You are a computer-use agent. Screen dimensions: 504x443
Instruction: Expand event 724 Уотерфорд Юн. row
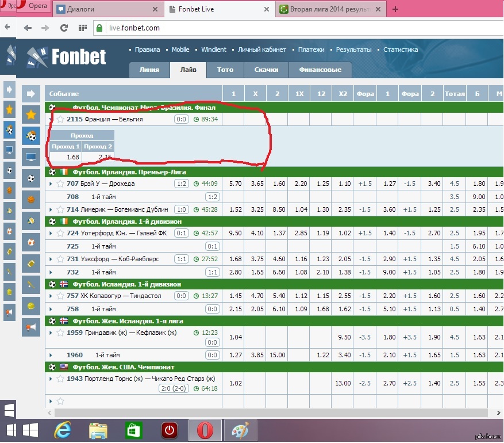click(51, 233)
